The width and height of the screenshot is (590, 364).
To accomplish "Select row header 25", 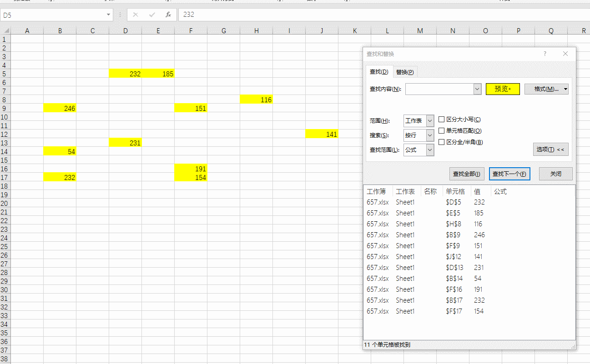I will [x=5, y=246].
